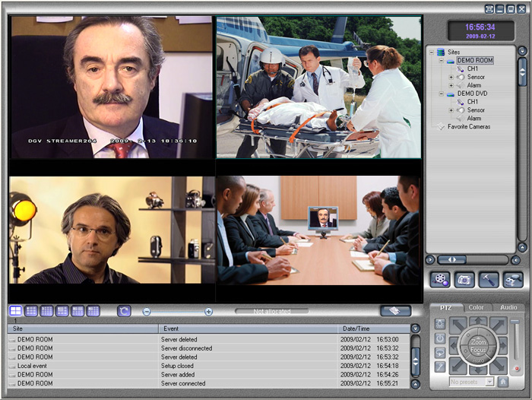Screen dimensions: 532x400
Task: Activate the PTZ wiper button
Action: (440, 367)
